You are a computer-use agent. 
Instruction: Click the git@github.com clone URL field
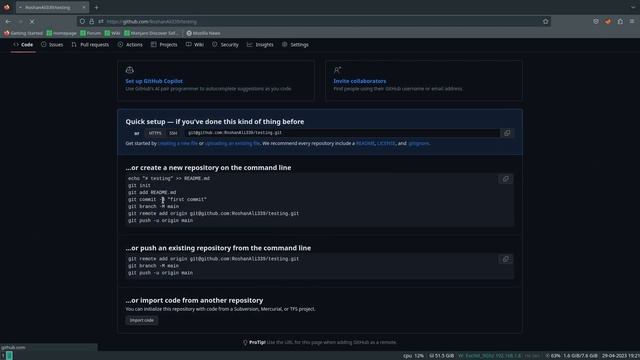point(342,133)
